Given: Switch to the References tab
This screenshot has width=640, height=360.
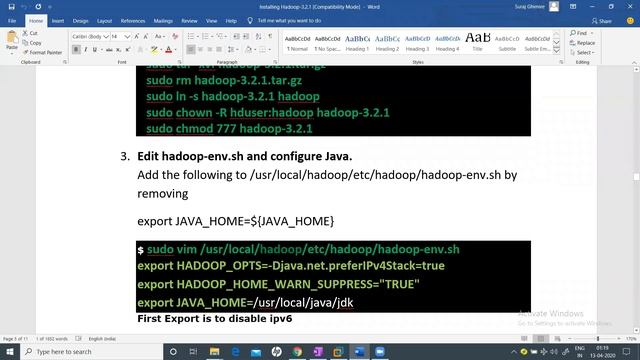Looking at the screenshot, I should (x=133, y=21).
